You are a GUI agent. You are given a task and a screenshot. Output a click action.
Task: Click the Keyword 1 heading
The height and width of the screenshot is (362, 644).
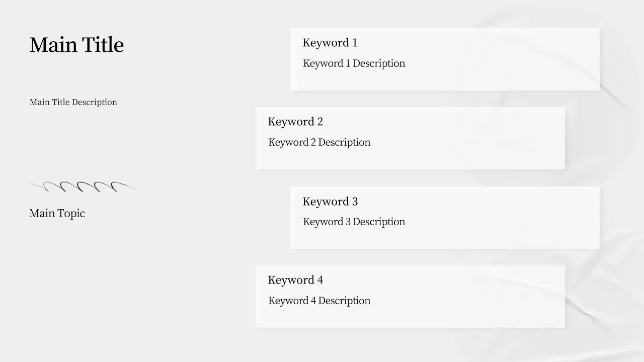point(330,43)
